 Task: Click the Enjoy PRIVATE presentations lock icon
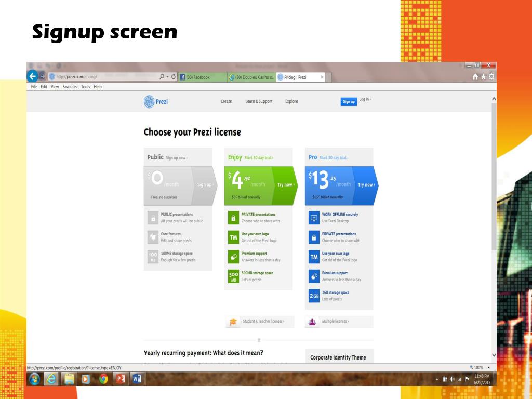pyautogui.click(x=233, y=218)
